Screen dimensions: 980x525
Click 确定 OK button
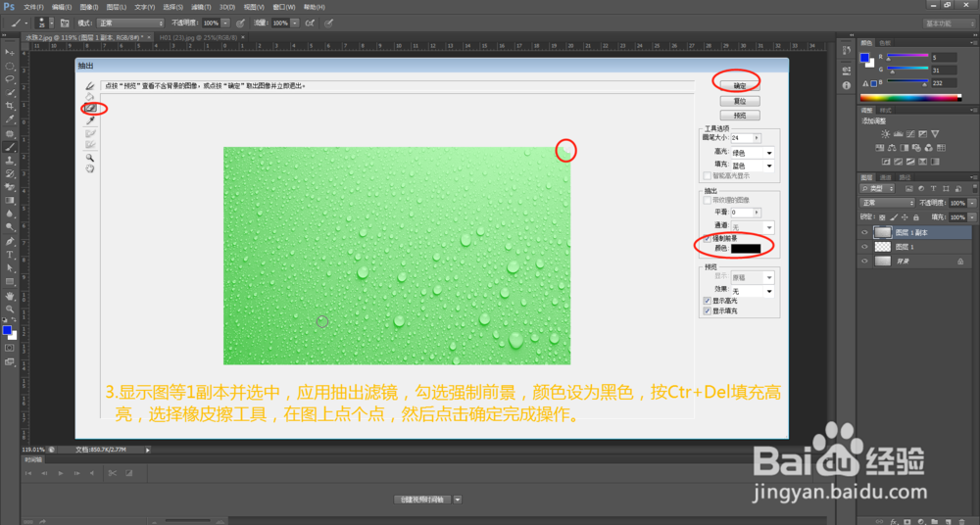click(x=739, y=85)
